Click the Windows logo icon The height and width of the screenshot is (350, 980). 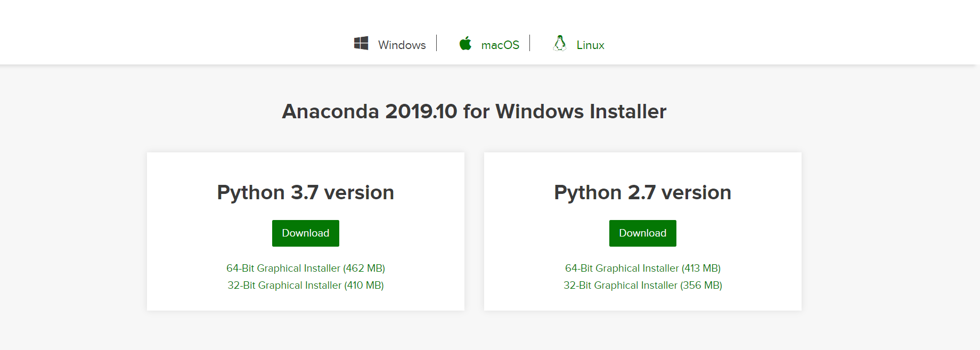pos(361,43)
